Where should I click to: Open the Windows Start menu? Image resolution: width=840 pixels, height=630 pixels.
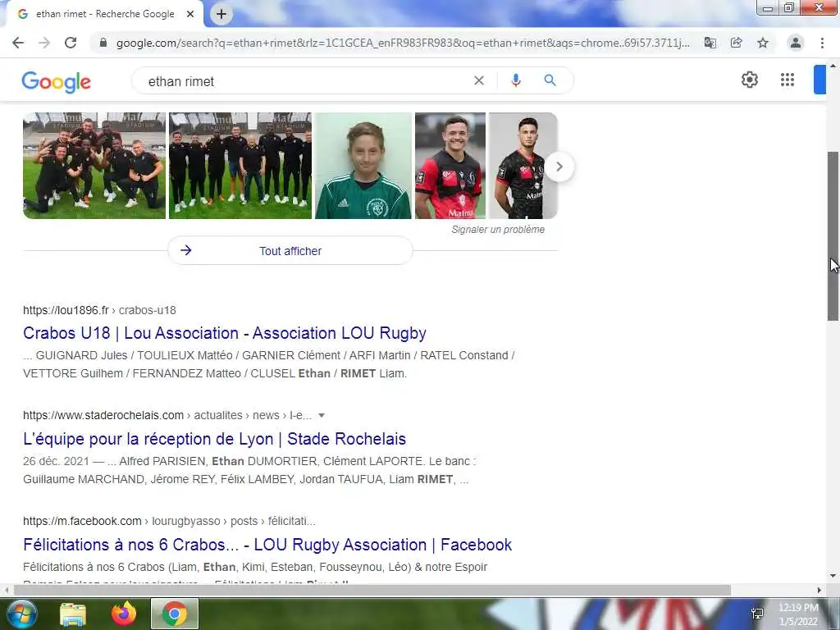(21, 614)
